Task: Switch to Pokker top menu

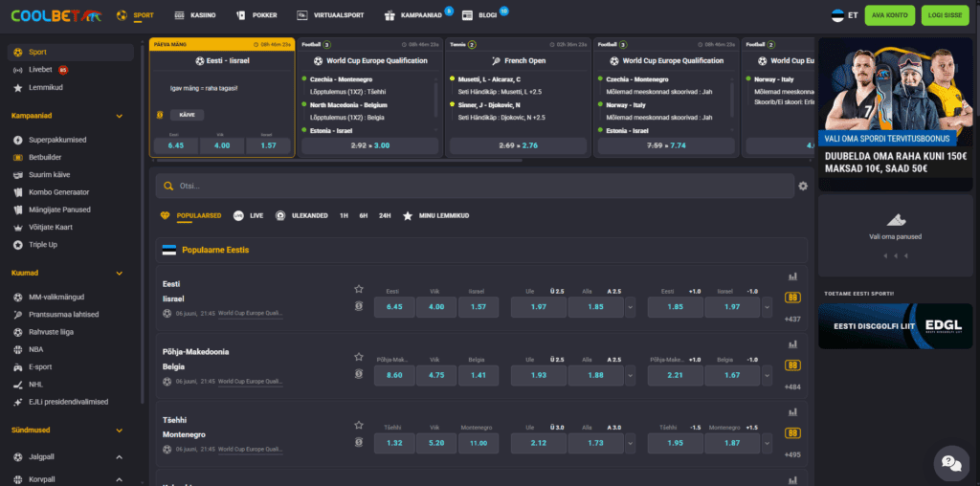Action: 256,15
